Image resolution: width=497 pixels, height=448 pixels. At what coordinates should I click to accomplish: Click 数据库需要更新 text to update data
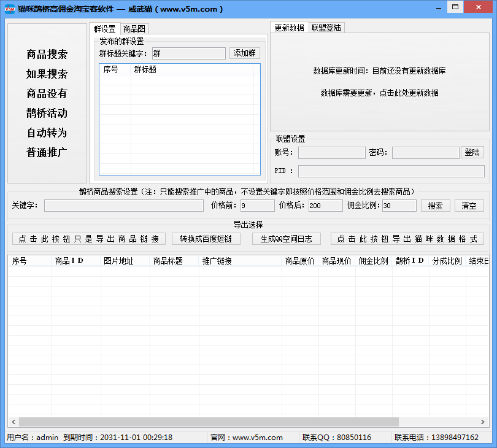[x=379, y=93]
